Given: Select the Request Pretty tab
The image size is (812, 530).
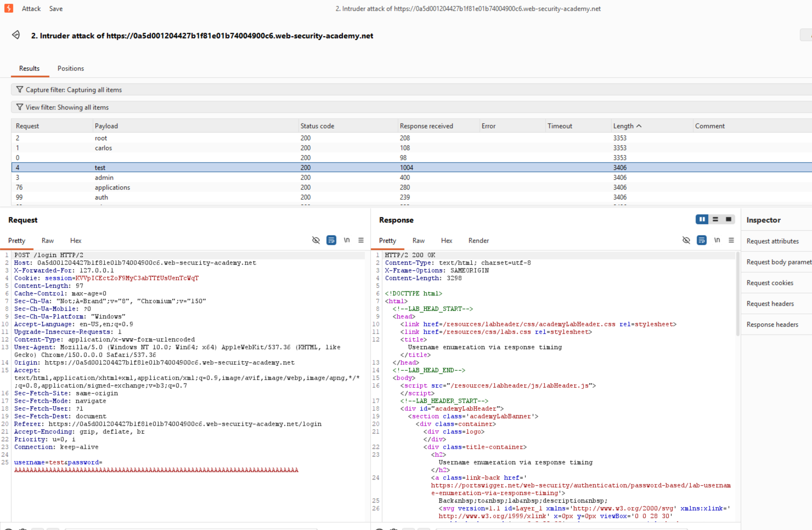Looking at the screenshot, I should pyautogui.click(x=17, y=241).
